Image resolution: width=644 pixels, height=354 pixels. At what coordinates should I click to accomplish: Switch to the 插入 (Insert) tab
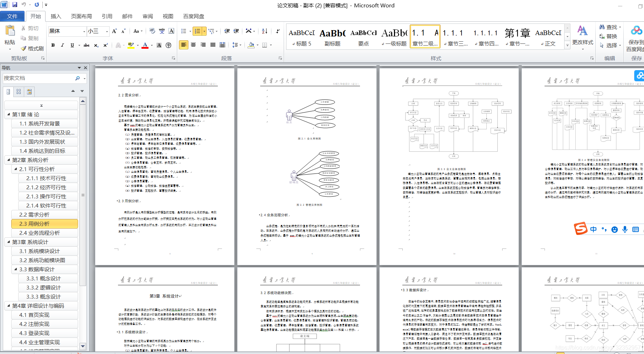(56, 16)
